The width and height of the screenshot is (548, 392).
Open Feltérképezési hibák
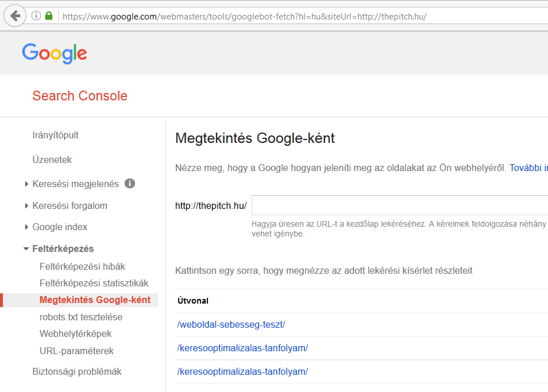tap(82, 267)
